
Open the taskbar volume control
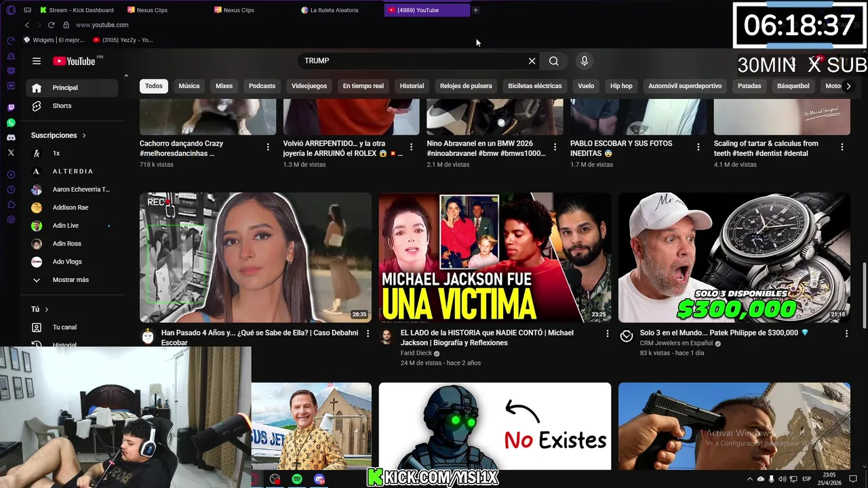(x=783, y=479)
